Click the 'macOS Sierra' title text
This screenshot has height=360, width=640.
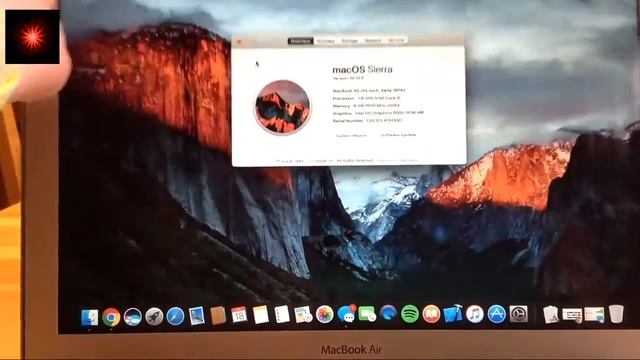[x=362, y=69]
